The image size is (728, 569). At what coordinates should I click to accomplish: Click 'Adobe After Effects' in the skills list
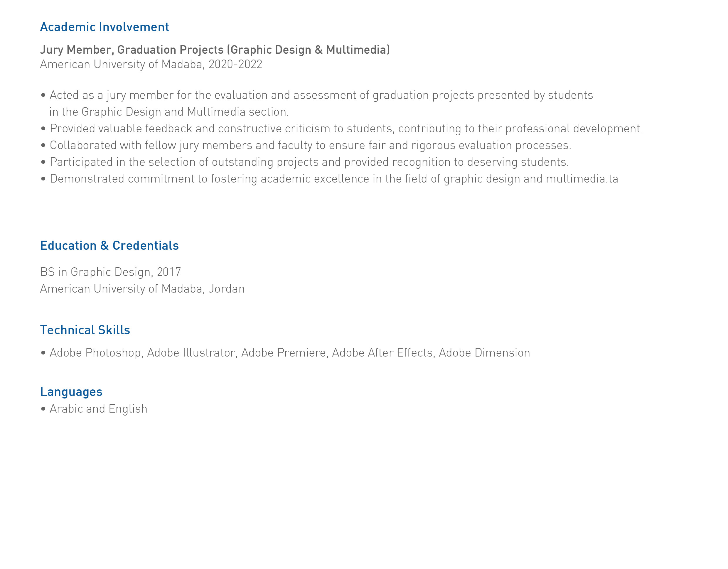382,353
